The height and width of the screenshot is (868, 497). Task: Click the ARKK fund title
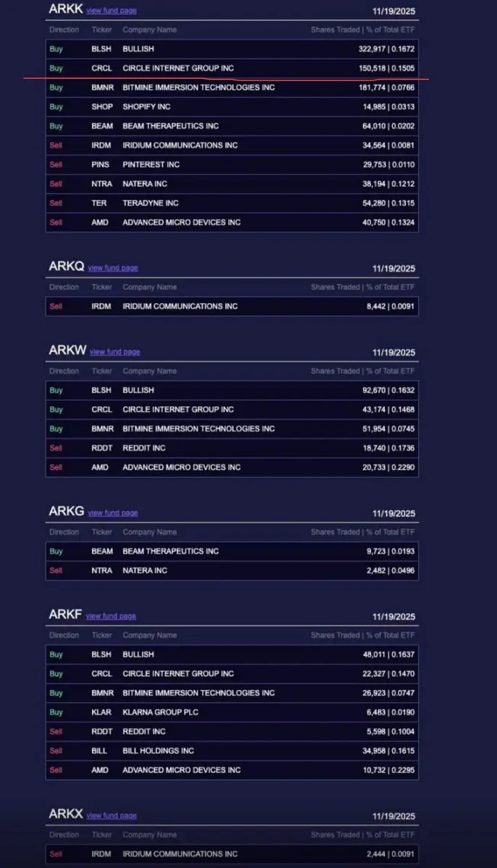coord(65,9)
